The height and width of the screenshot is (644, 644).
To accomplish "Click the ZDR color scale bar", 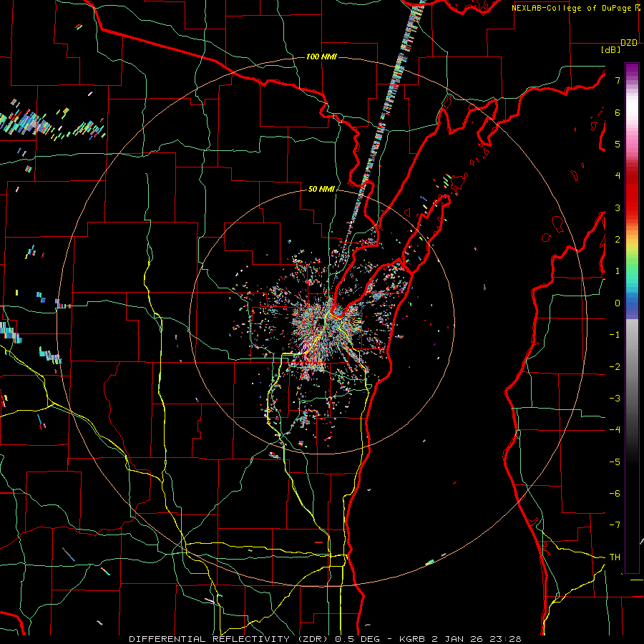I will [x=632, y=318].
